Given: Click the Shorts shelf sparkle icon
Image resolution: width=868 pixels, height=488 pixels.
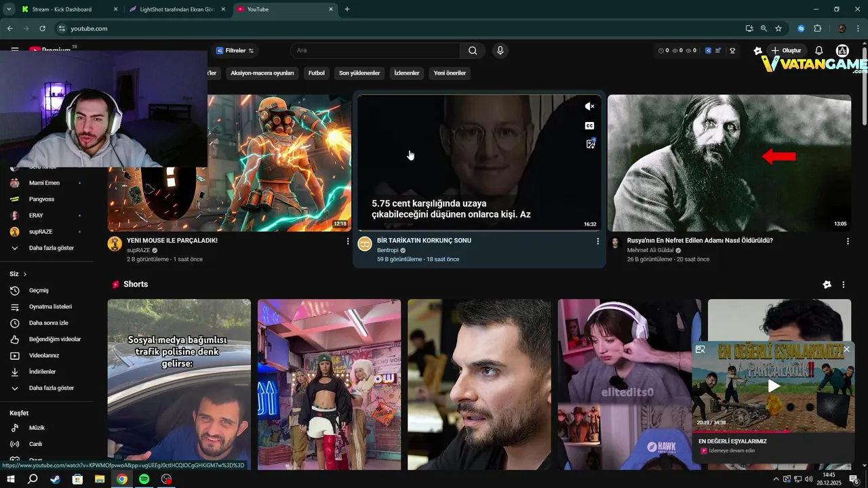Looking at the screenshot, I should 827,285.
